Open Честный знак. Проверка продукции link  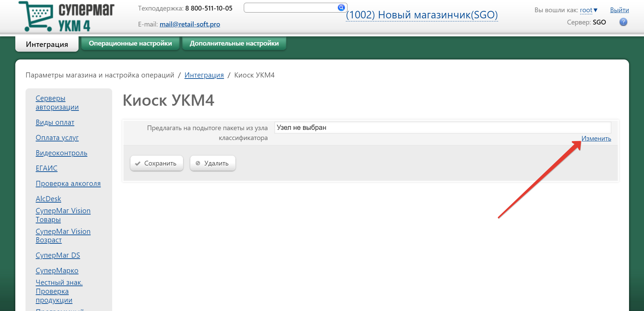click(x=59, y=291)
